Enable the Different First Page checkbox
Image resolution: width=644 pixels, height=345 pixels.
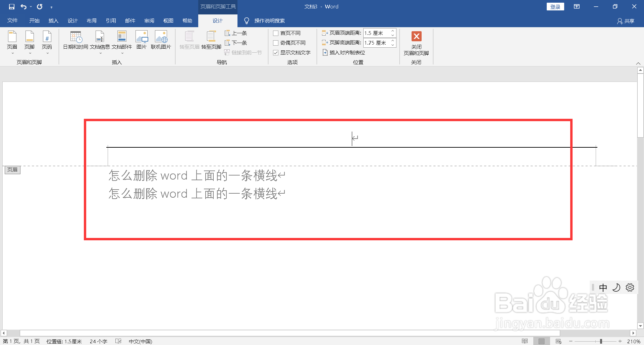[276, 33]
